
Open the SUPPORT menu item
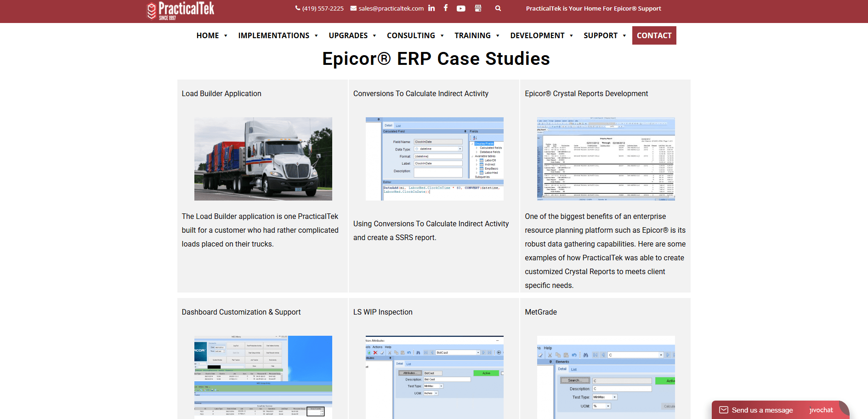pyautogui.click(x=601, y=35)
